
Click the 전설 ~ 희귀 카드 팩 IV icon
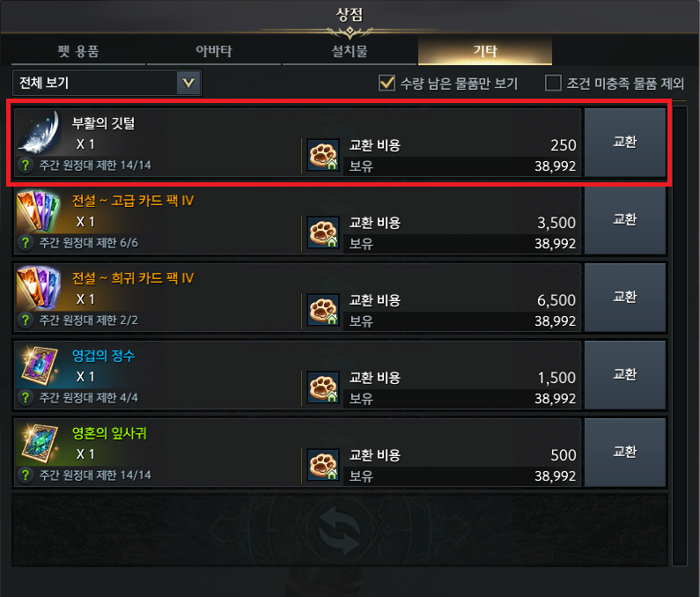[x=39, y=289]
